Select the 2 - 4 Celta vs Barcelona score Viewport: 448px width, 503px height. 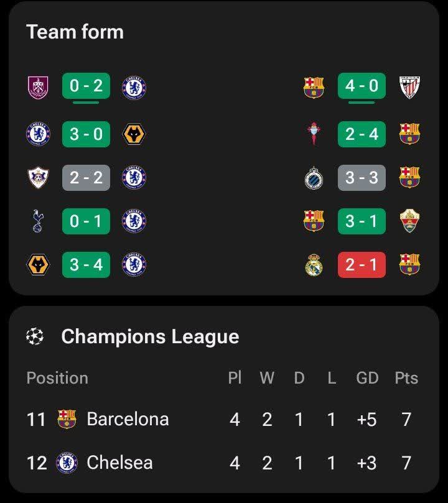pyautogui.click(x=362, y=134)
